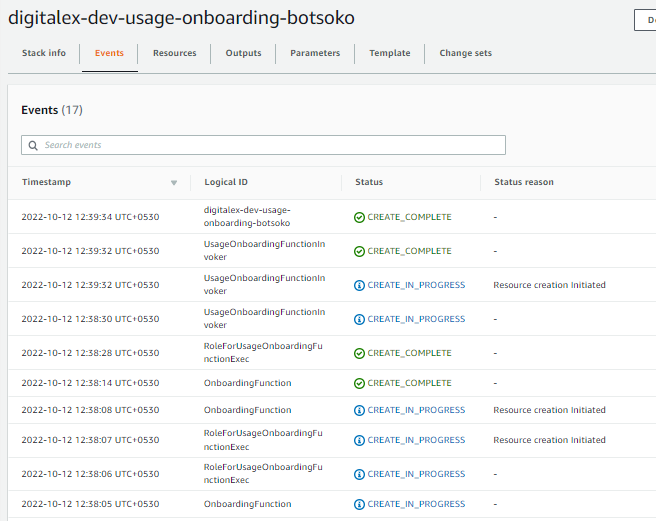Click green check icon for OnboardingFunction CREATE_COMPLETE

(x=359, y=383)
